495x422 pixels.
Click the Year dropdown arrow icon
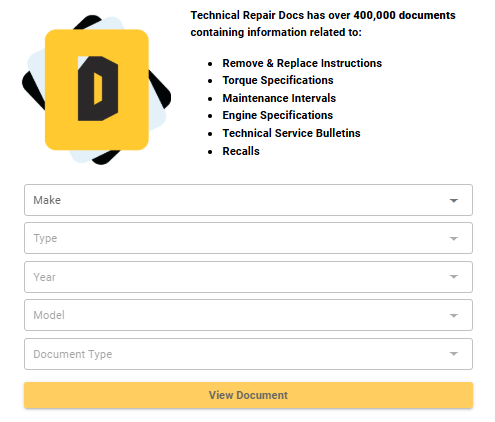pyautogui.click(x=453, y=277)
